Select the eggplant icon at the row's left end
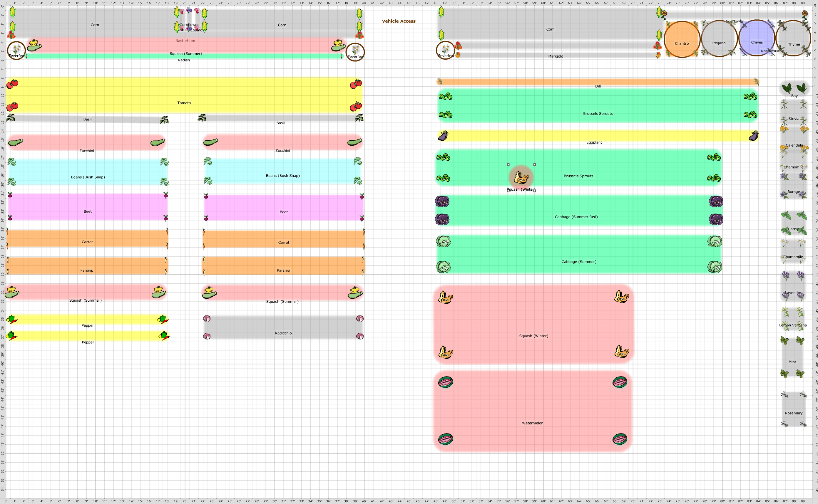The width and height of the screenshot is (818, 504). point(443,136)
